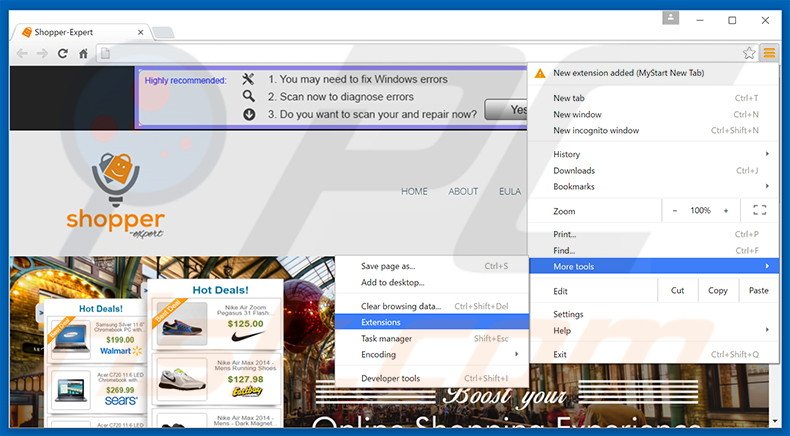
Task: Open the HOME link on website
Action: click(x=414, y=192)
